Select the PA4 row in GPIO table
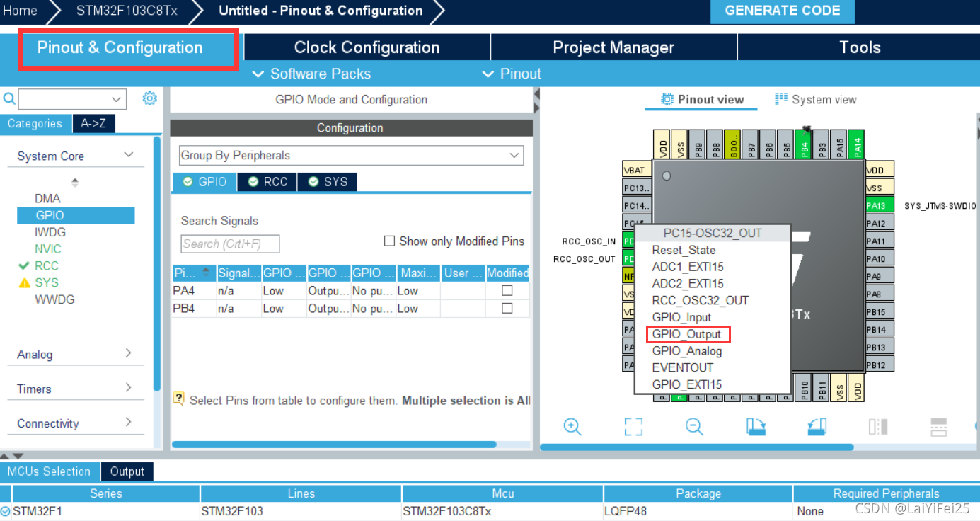The height and width of the screenshot is (521, 980). click(x=351, y=290)
